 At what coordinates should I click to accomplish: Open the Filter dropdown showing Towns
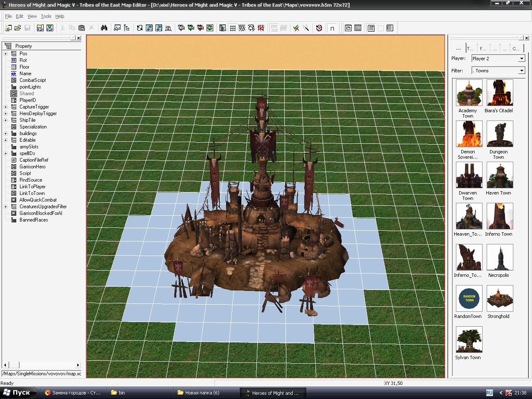(498, 71)
